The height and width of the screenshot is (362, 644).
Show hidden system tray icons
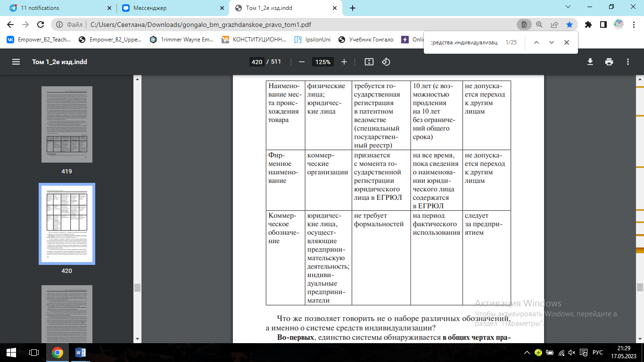(x=527, y=352)
